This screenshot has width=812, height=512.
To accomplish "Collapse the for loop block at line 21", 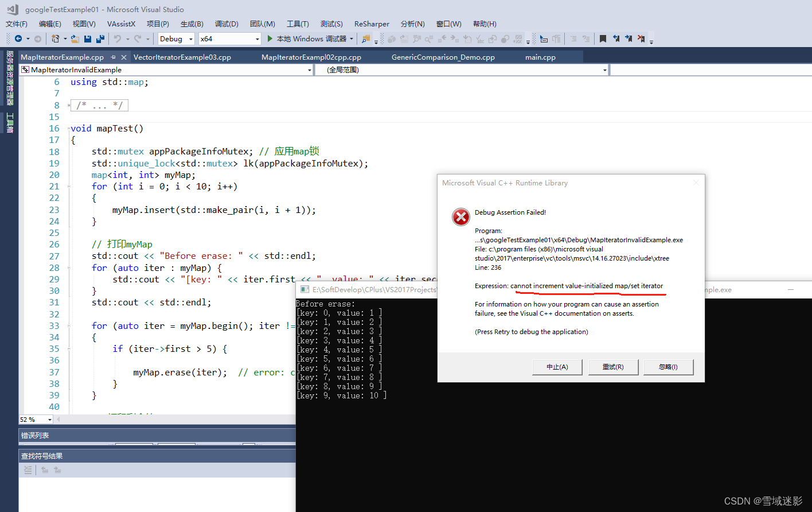I will (69, 187).
